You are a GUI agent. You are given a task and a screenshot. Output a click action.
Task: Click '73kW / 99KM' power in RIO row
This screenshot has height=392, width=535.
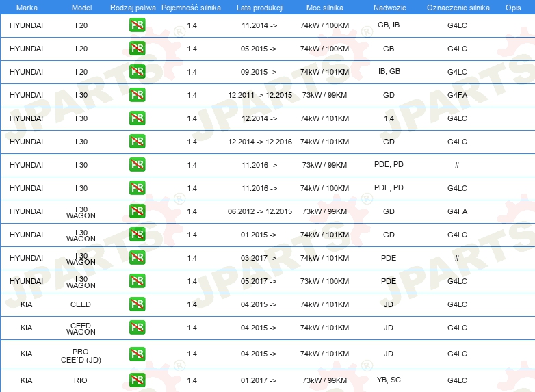pos(324,380)
